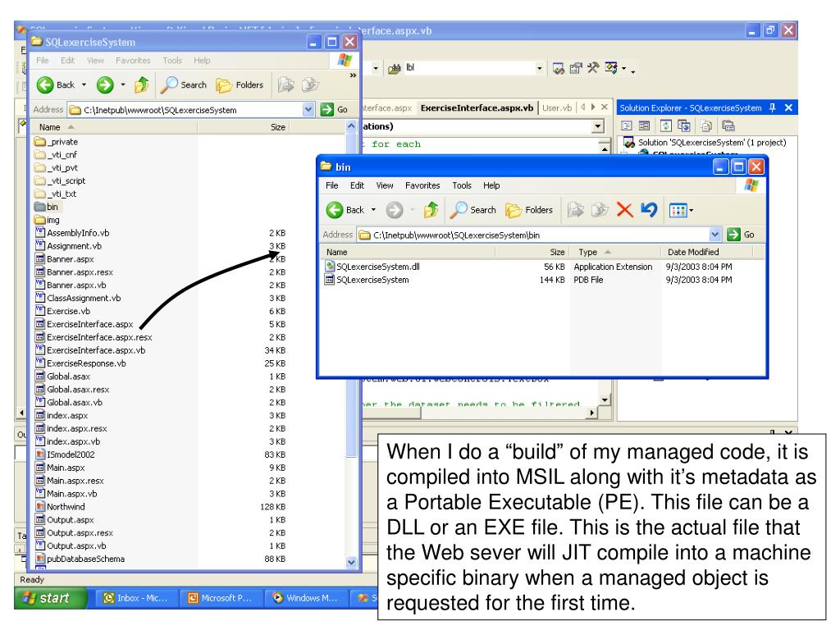Select ExerciseInterface.aspx.vb in the file list

click(x=90, y=349)
